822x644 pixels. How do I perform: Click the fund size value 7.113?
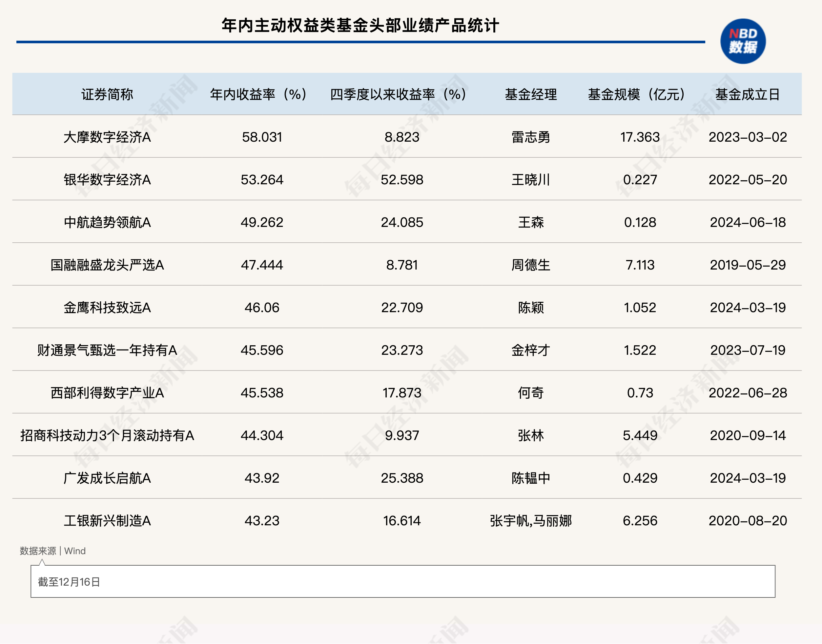tap(640, 265)
